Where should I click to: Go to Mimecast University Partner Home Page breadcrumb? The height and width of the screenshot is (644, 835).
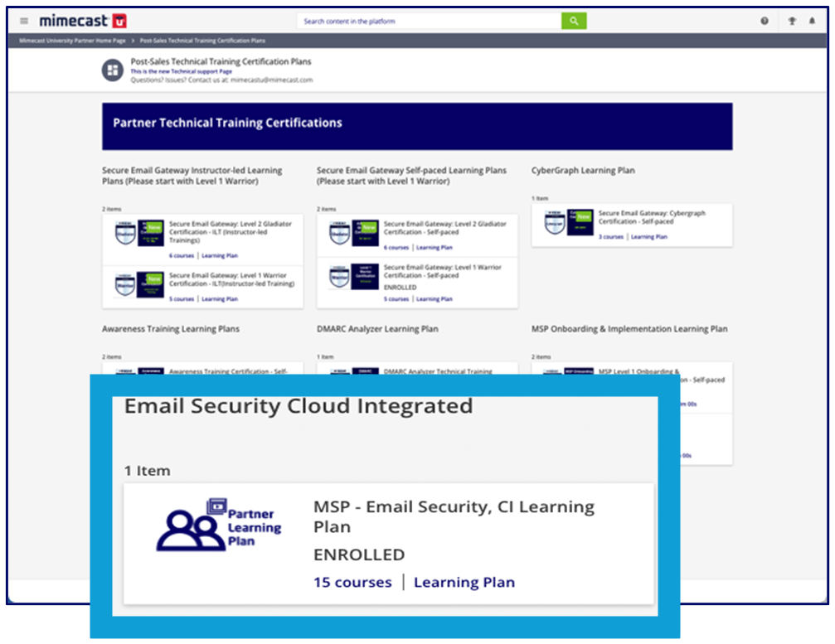[73, 41]
